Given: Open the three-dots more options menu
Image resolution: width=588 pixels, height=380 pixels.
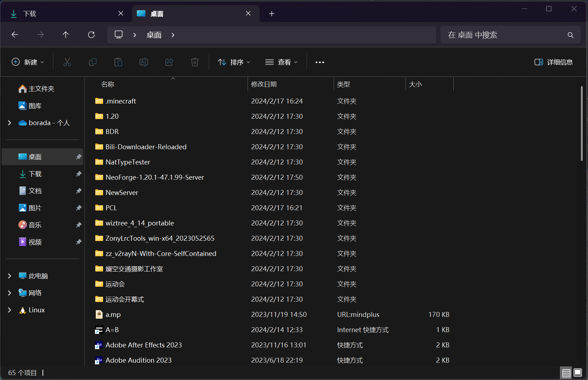Looking at the screenshot, I should [x=320, y=62].
